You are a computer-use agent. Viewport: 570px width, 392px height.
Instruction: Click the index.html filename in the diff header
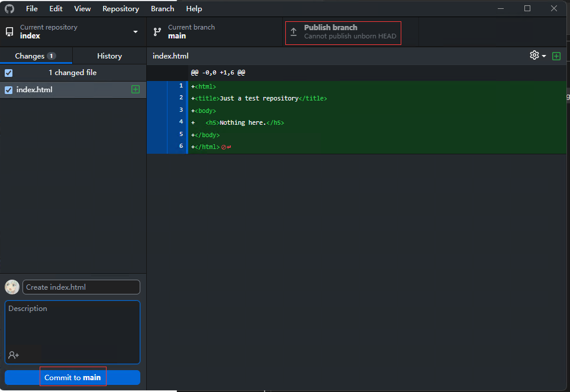[170, 56]
